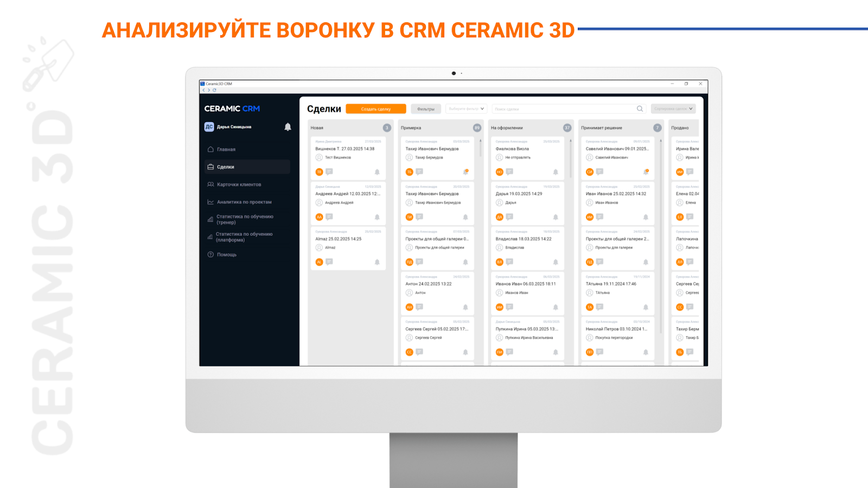Click the На оформлении column header
Viewport: 868px width, 488px height.
[x=507, y=128]
